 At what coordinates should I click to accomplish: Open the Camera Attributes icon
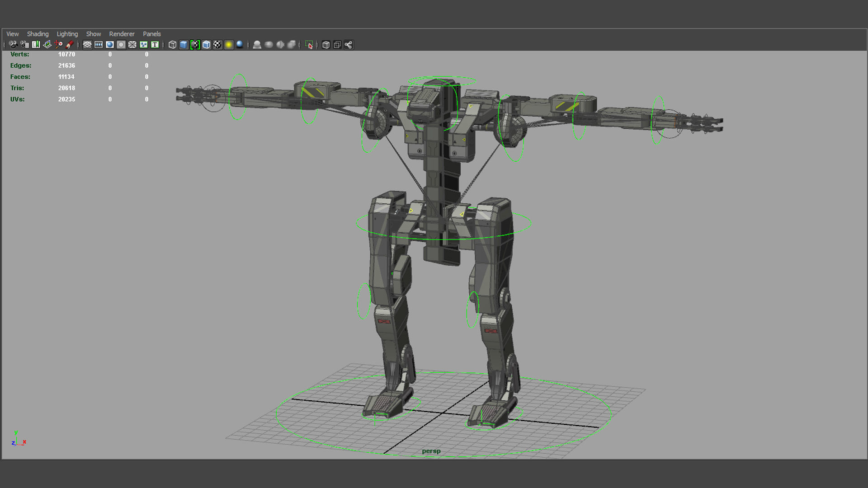(24, 45)
